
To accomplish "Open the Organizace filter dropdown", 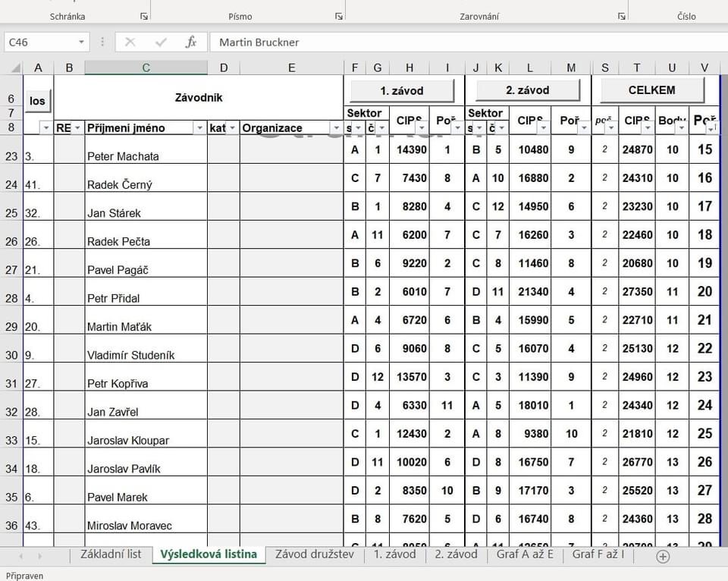I will coord(336,127).
